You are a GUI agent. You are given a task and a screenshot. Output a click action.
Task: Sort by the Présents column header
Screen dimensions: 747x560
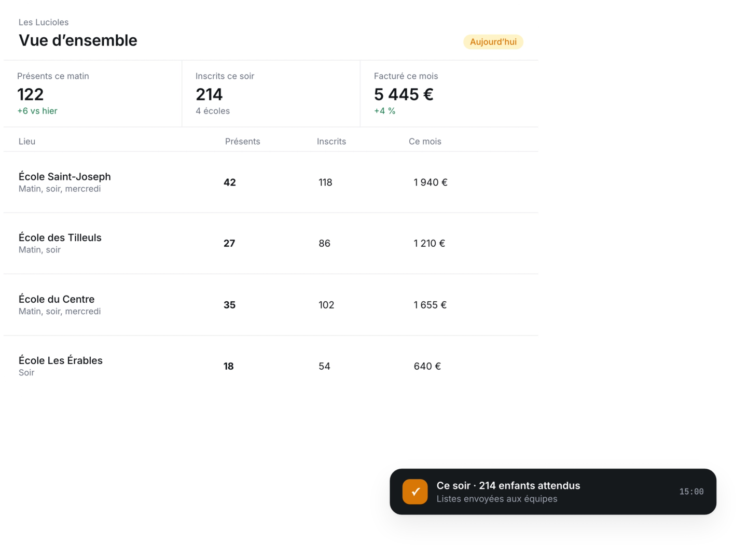pyautogui.click(x=243, y=142)
